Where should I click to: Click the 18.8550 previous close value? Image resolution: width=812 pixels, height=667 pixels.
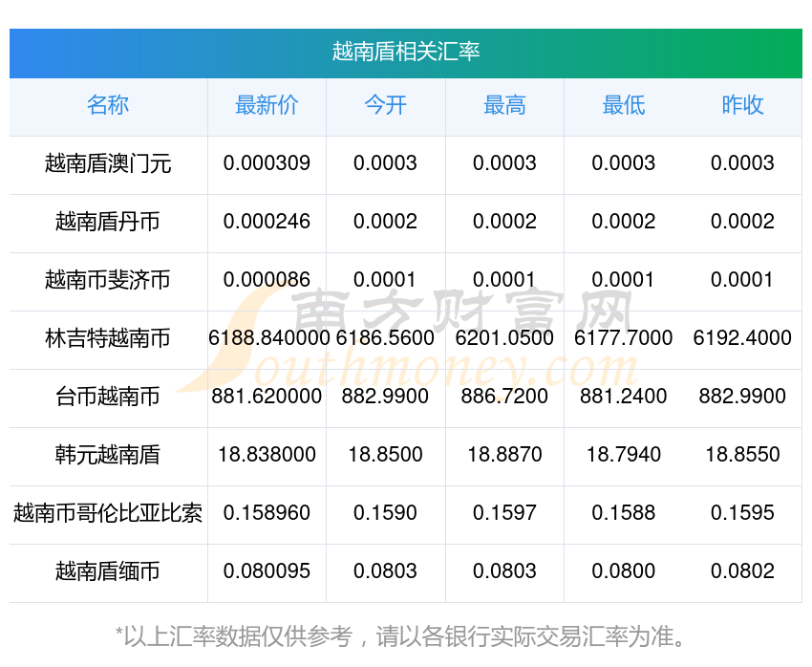742,455
